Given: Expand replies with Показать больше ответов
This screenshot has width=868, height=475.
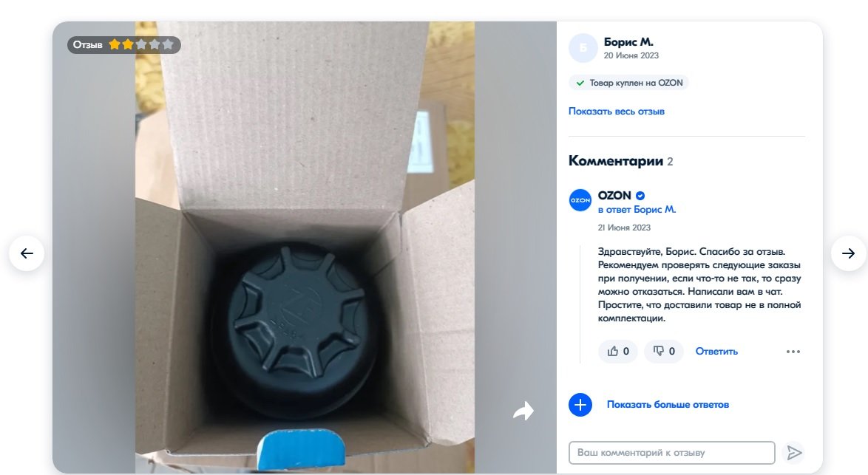Looking at the screenshot, I should (668, 405).
